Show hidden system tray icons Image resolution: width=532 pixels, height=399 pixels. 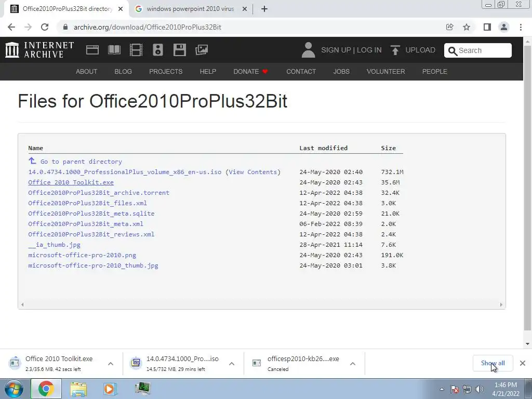442,389
